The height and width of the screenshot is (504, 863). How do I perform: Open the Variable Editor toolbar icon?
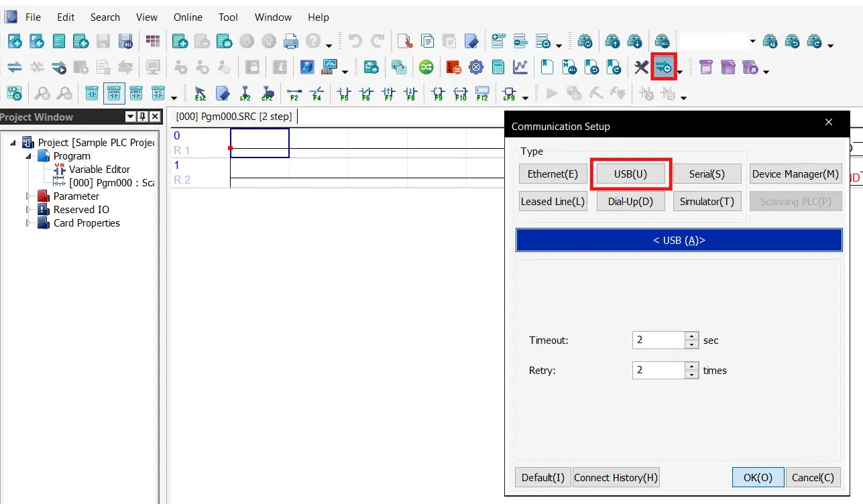[x=113, y=92]
